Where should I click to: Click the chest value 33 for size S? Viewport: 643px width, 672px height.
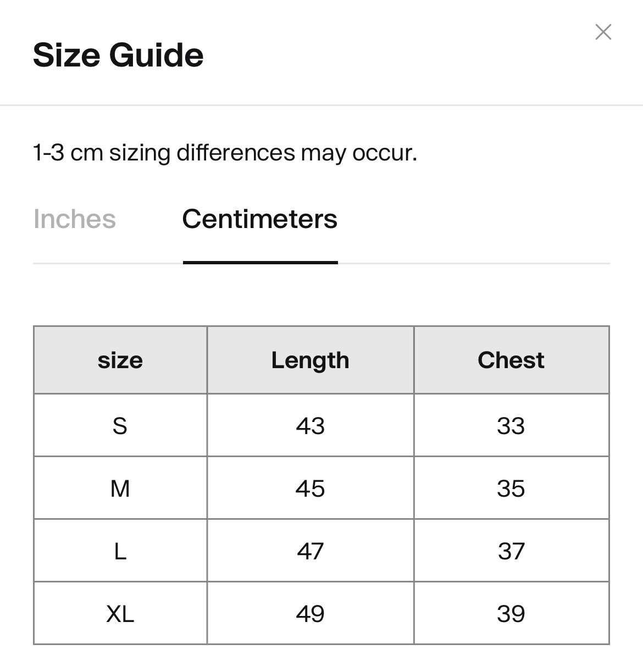[511, 425]
